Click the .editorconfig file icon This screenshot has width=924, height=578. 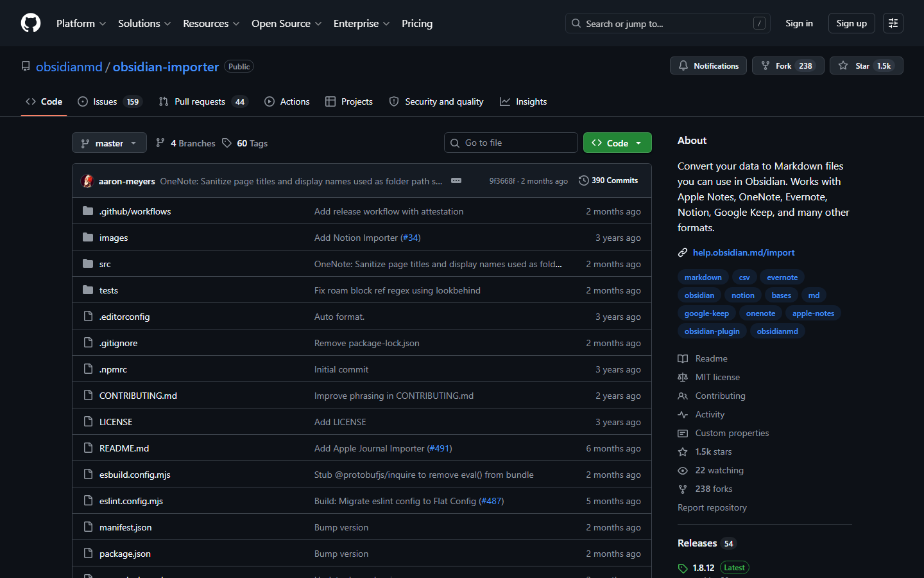[x=88, y=316]
